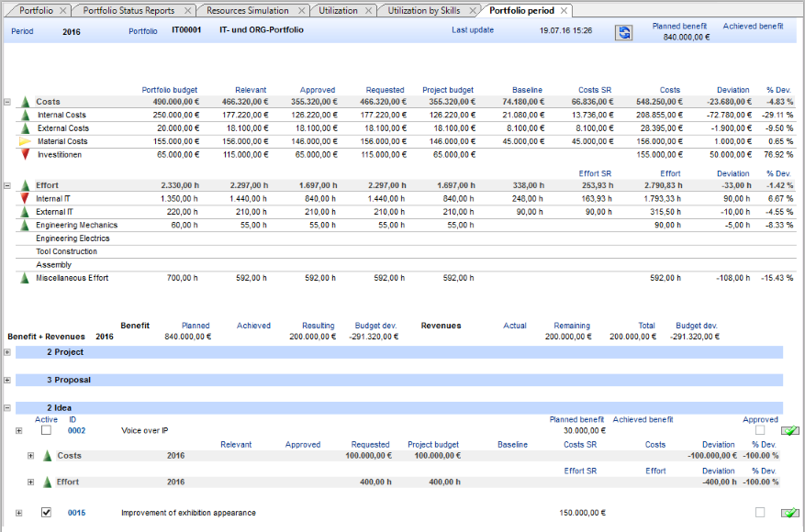Click Voice over IP title
The width and height of the screenshot is (805, 532).
point(145,430)
